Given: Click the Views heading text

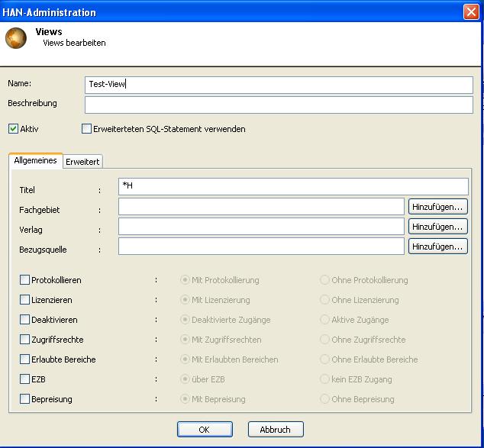Looking at the screenshot, I should tap(49, 32).
